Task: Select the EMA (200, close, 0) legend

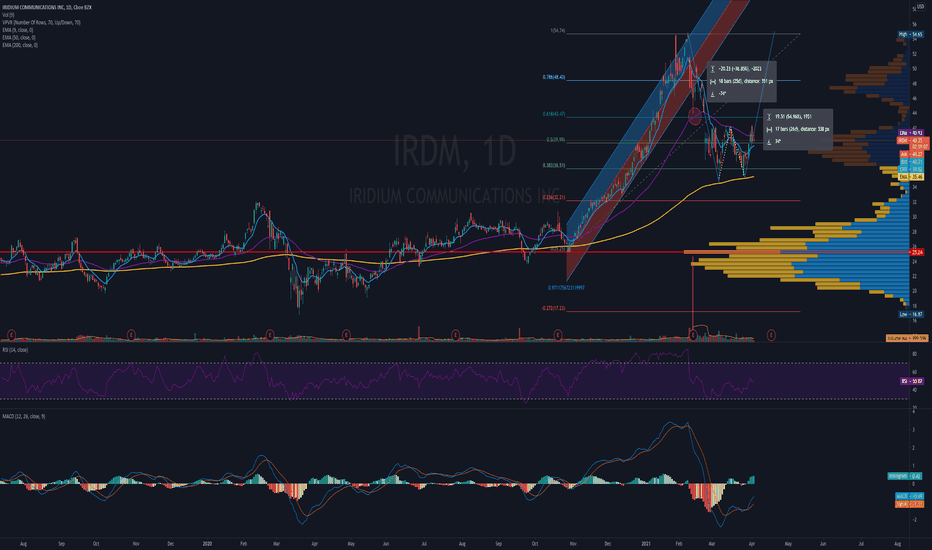Action: pos(20,45)
